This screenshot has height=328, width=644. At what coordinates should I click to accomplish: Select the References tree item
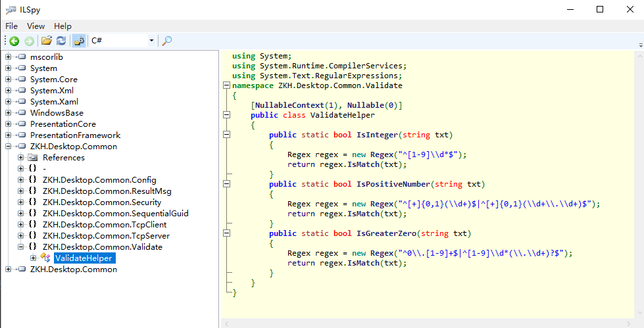[x=64, y=158]
